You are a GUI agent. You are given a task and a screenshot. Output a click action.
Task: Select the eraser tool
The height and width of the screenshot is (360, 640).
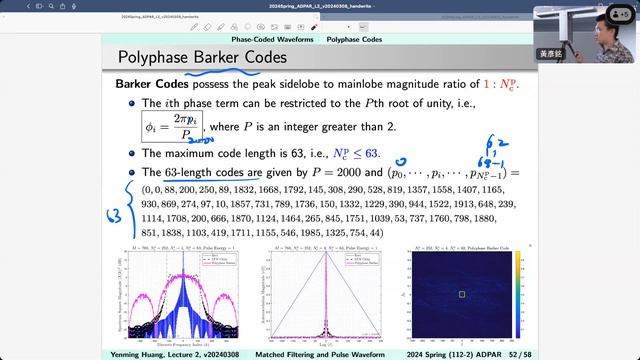click(x=207, y=27)
